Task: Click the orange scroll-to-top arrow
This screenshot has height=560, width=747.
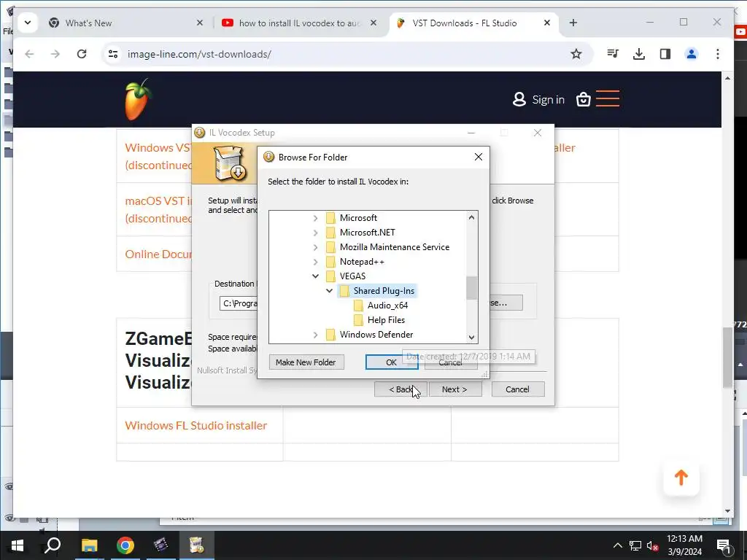Action: click(x=681, y=478)
